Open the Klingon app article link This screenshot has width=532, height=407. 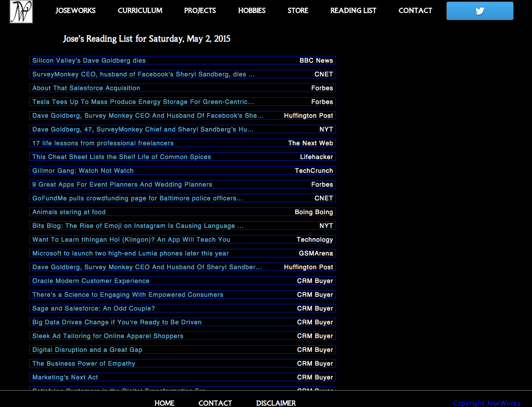[x=131, y=239]
